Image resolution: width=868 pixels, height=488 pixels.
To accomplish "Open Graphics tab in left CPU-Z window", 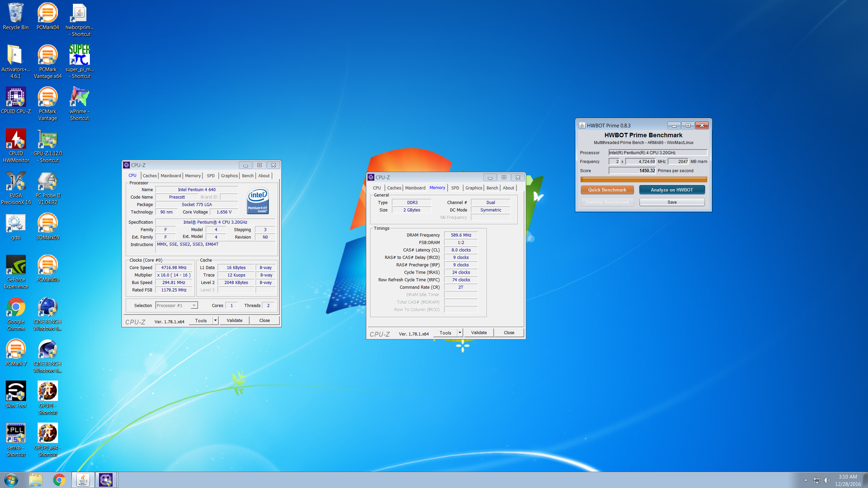I will coord(229,176).
